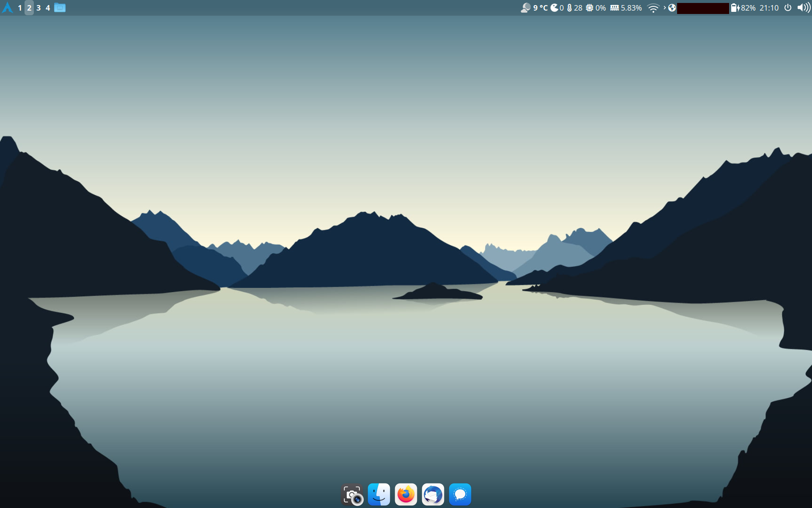
Task: Click the Pacman updates icon
Action: pyautogui.click(x=554, y=8)
